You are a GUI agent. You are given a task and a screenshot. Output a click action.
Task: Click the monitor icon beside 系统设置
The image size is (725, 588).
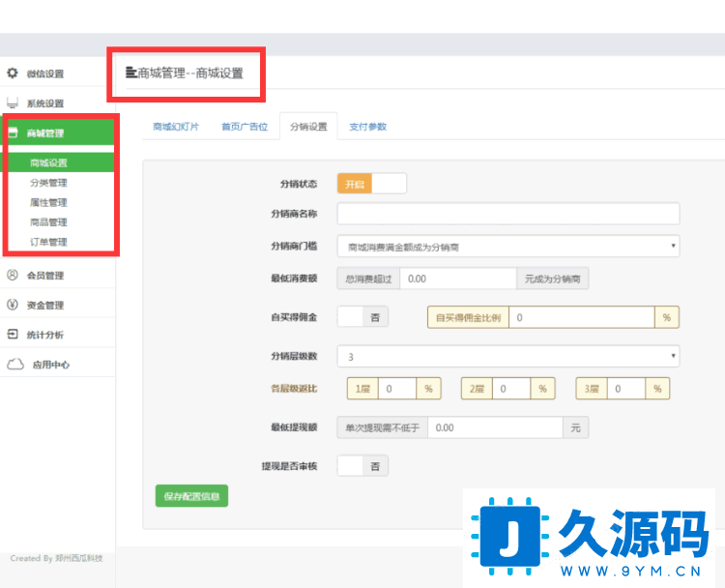coord(13,103)
